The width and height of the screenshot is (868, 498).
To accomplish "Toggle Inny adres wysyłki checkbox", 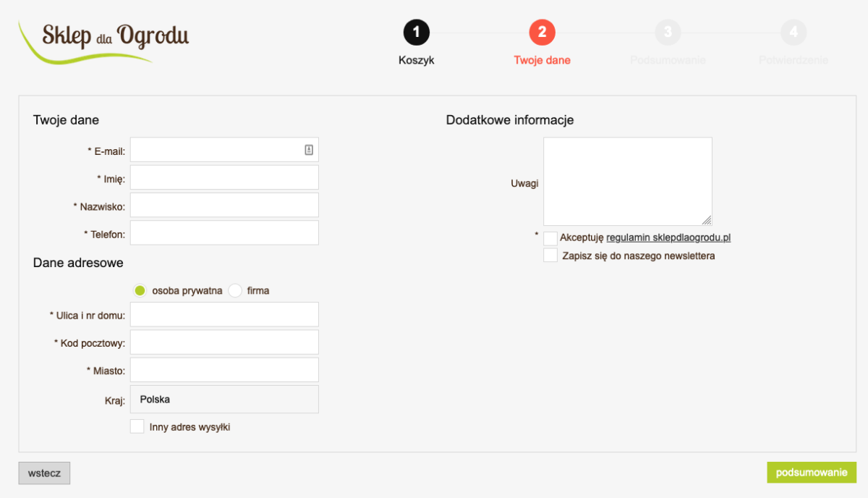I will click(x=137, y=427).
